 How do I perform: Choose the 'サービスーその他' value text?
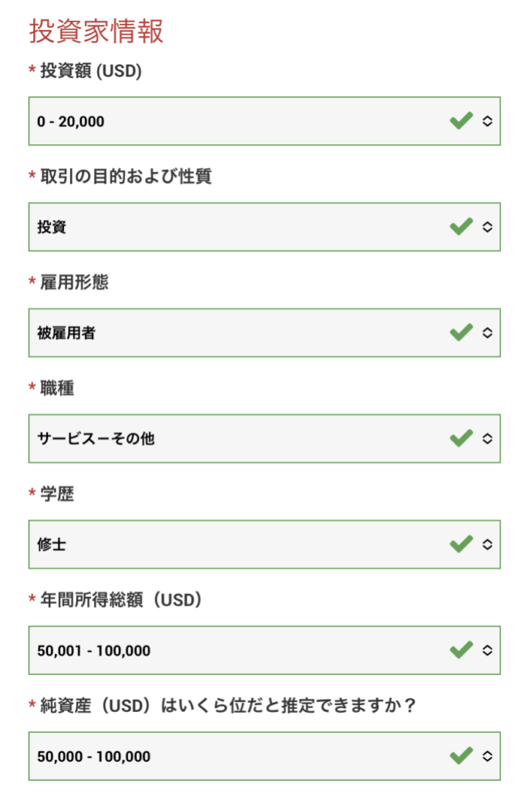[x=96, y=439]
